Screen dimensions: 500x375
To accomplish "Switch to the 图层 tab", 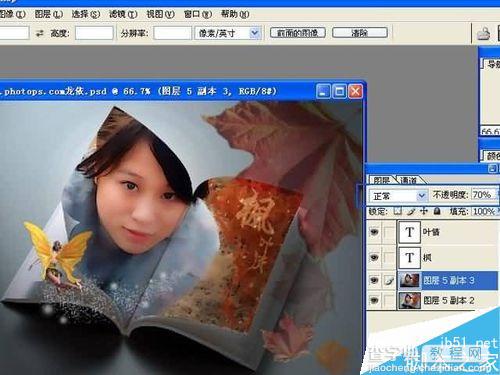I will point(382,180).
